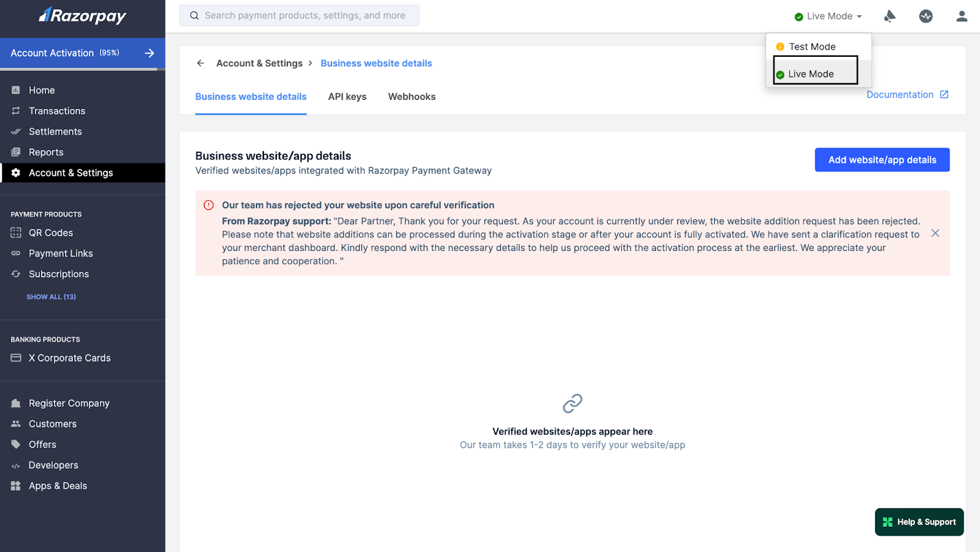The width and height of the screenshot is (980, 552).
Task: Click the Home sidebar icon
Action: 16,90
